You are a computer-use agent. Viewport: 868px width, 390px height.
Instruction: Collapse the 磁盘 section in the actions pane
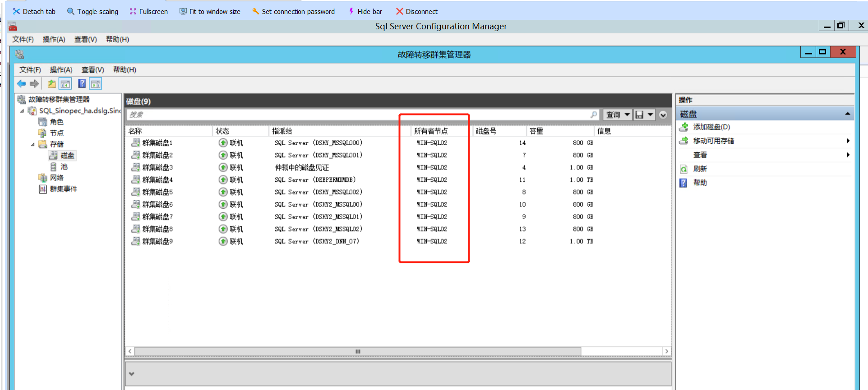tap(848, 114)
